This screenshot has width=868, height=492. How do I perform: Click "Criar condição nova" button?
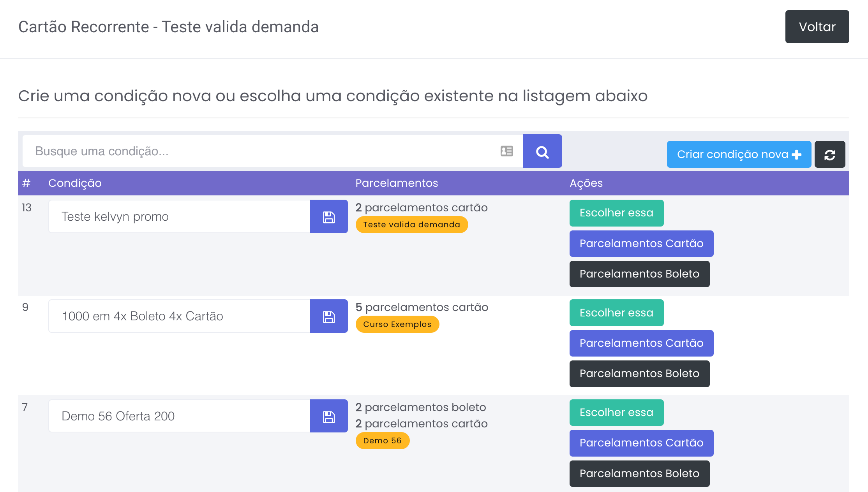pos(739,155)
